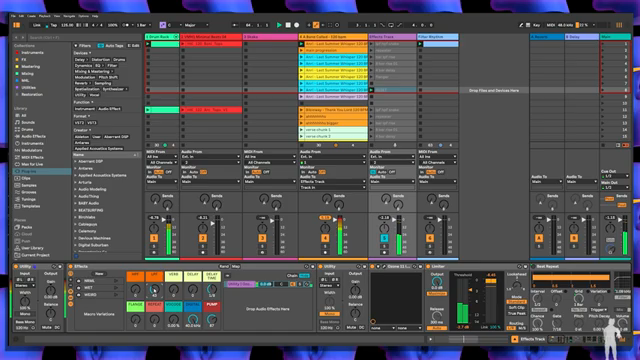This screenshot has height=360, width=640.
Task: Click the Follow playback icon
Action: coord(235,25)
